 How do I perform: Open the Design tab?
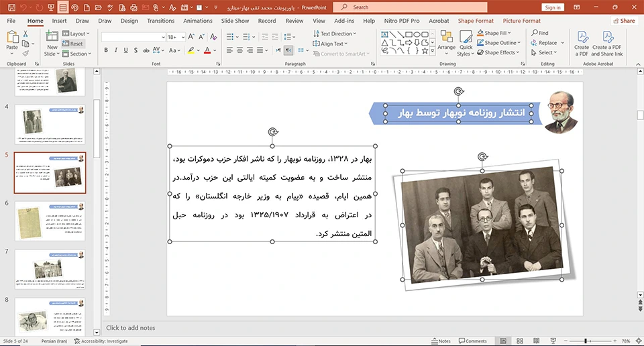(129, 21)
